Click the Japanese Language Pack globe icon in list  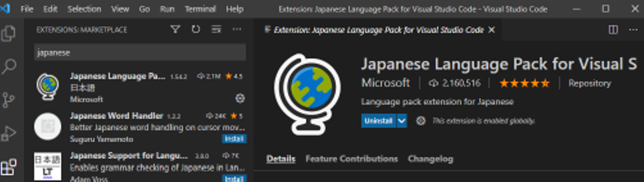pos(47,86)
